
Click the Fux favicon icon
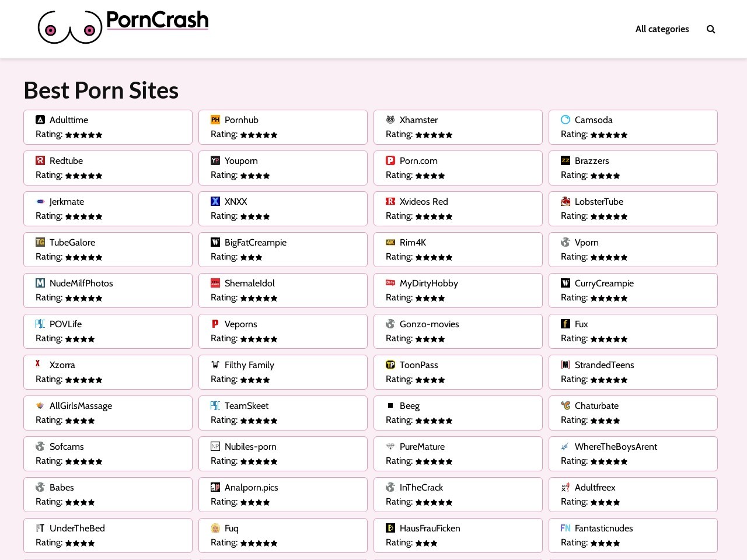coord(566,324)
